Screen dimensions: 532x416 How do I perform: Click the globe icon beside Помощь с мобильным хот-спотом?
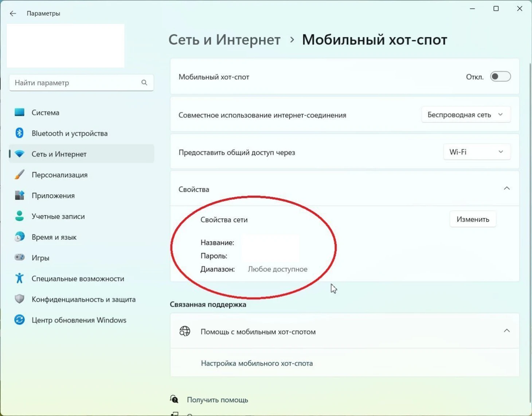(x=185, y=331)
